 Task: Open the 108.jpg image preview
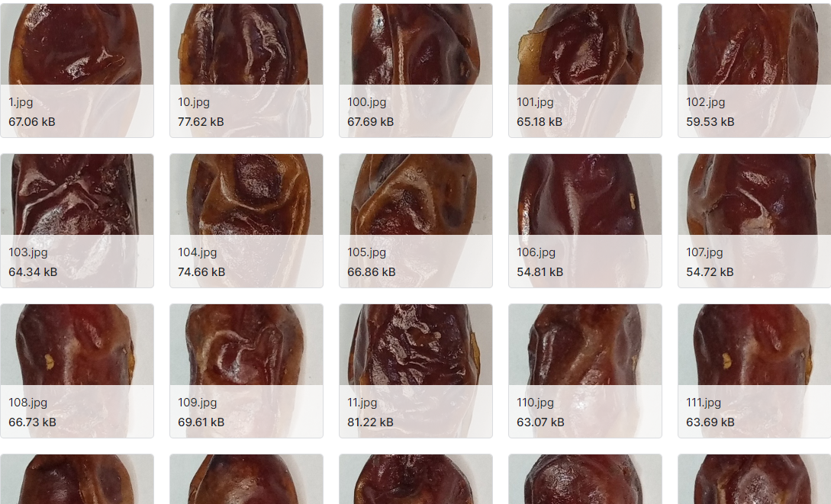(77, 371)
